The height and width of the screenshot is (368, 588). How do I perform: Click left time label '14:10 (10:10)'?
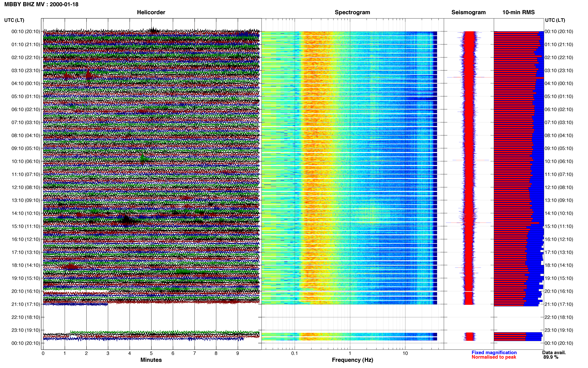tap(26, 213)
